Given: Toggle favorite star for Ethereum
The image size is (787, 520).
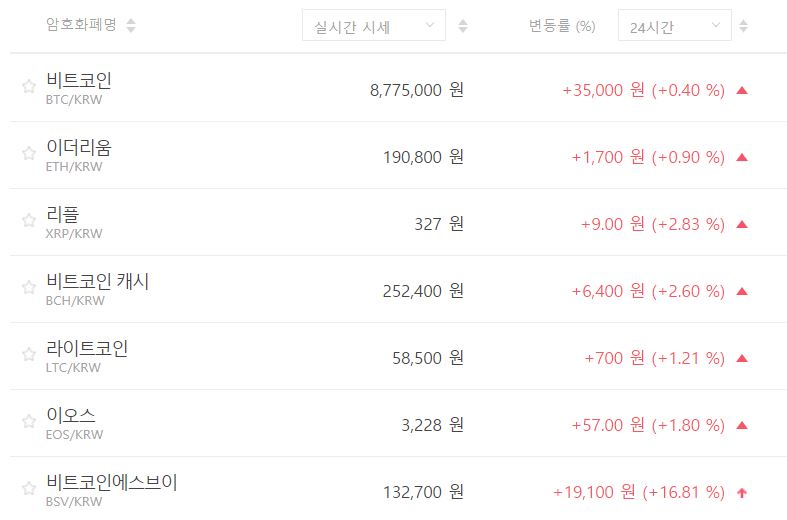Looking at the screenshot, I should click(29, 154).
